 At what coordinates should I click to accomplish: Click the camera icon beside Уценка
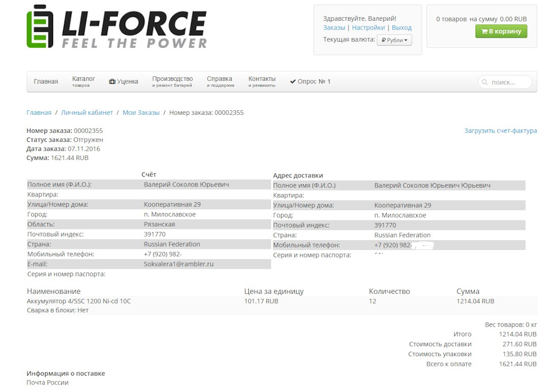click(x=112, y=82)
